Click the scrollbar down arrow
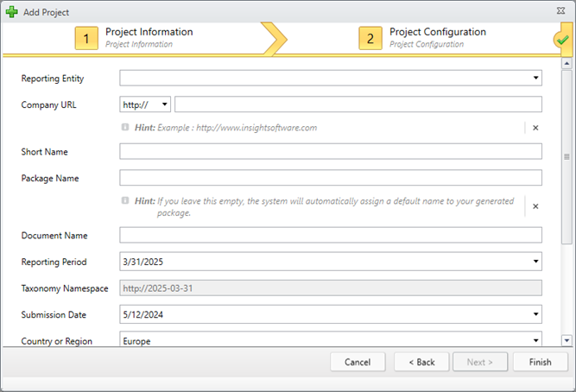 567,340
